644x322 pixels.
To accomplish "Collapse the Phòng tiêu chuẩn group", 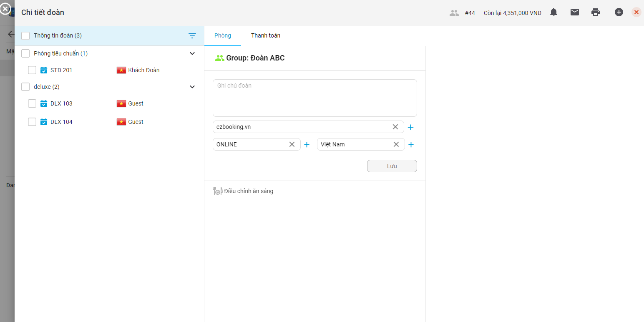I will point(192,53).
